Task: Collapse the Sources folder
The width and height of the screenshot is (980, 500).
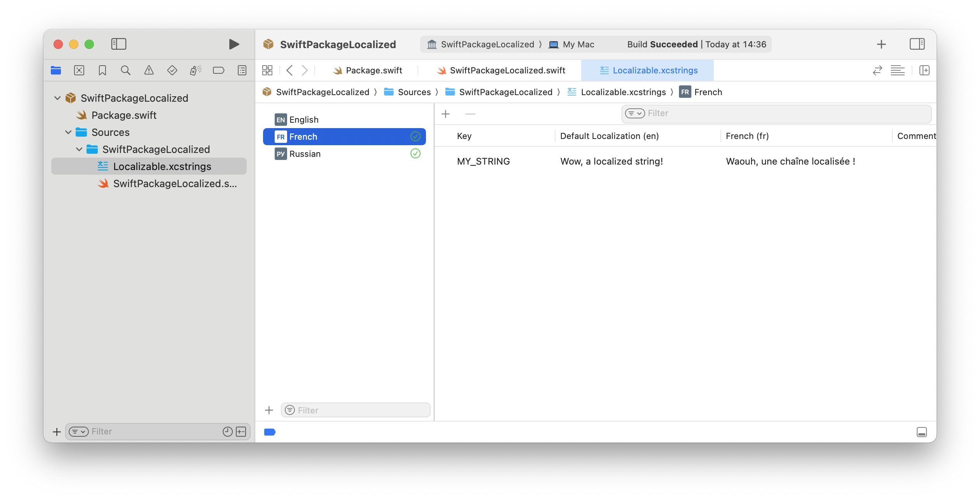Action: point(68,132)
